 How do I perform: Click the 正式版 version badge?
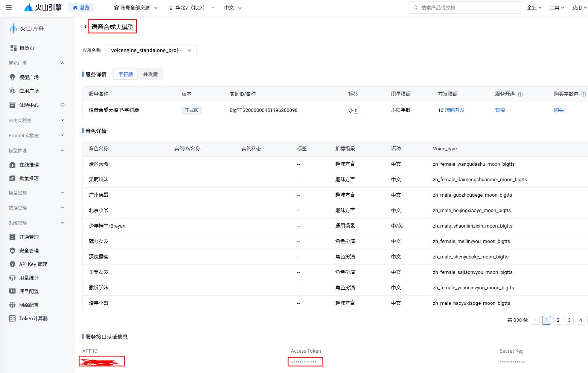click(192, 110)
